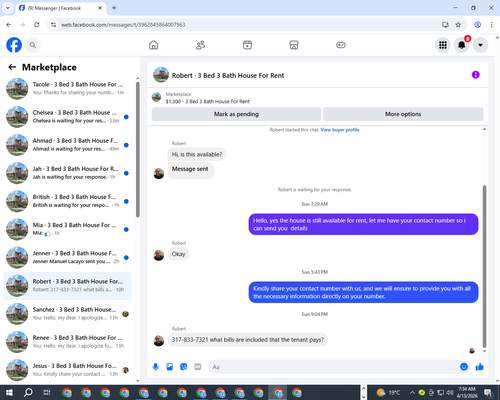Image resolution: width=500 pixels, height=400 pixels.
Task: Click the back arrow beside Marketplace
Action: [12, 67]
